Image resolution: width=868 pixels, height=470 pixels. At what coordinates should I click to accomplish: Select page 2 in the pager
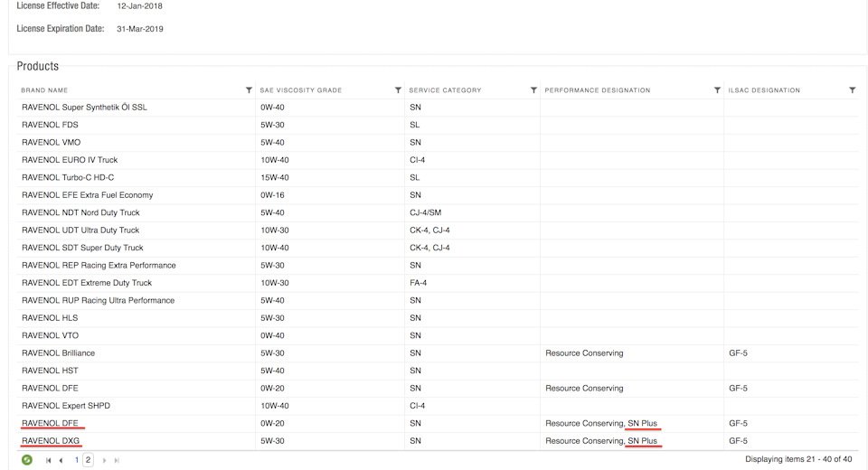click(x=88, y=459)
